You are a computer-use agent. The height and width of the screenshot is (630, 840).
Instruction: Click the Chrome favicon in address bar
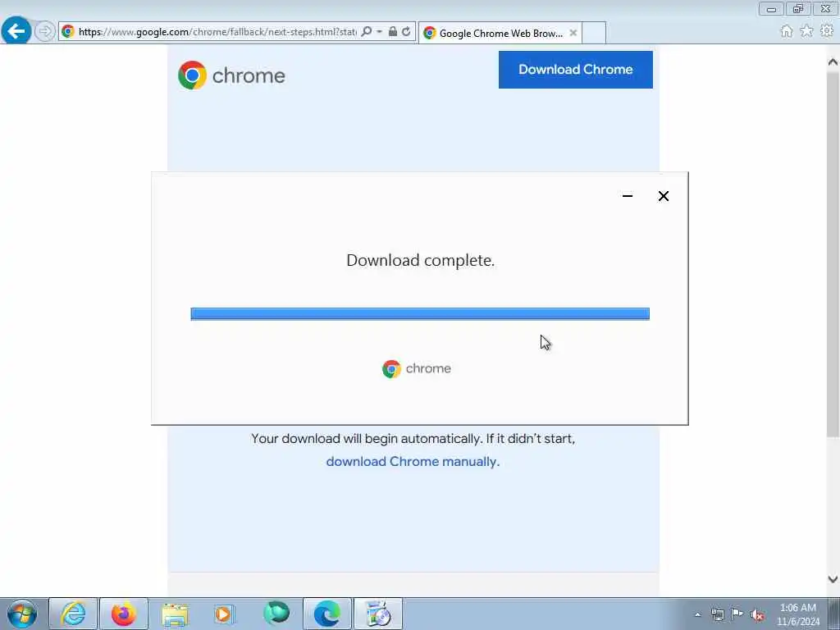68,32
